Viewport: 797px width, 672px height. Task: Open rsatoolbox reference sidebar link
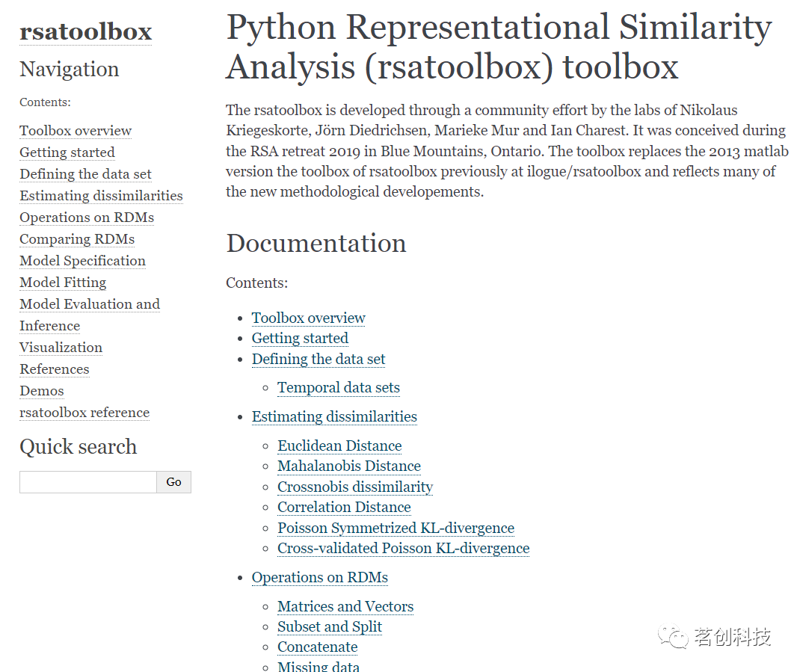[x=84, y=413]
